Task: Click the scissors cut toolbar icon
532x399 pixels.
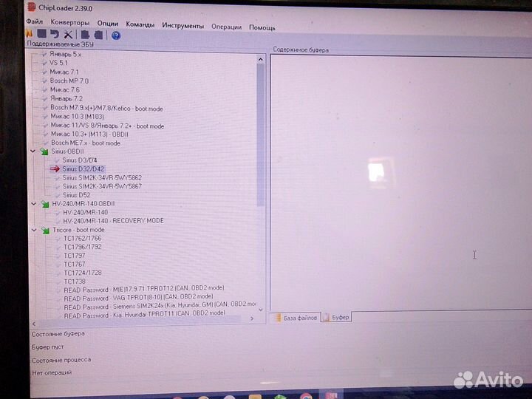Action: 68,35
